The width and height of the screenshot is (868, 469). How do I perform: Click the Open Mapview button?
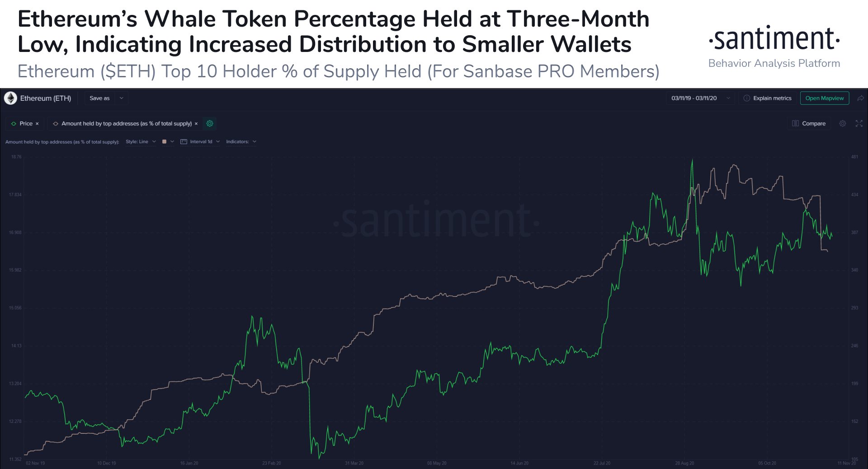click(x=824, y=98)
